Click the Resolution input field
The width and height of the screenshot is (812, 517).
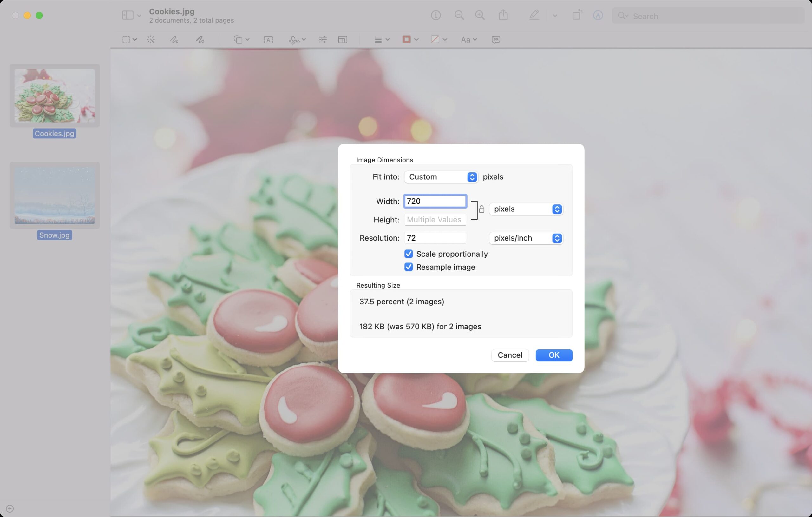435,238
